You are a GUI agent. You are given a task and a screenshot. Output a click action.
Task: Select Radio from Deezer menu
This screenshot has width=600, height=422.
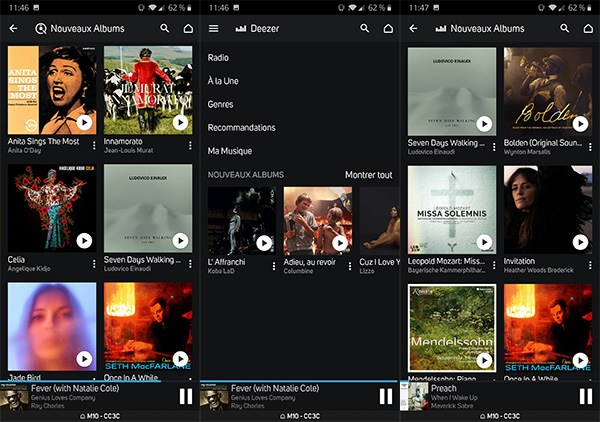point(218,58)
